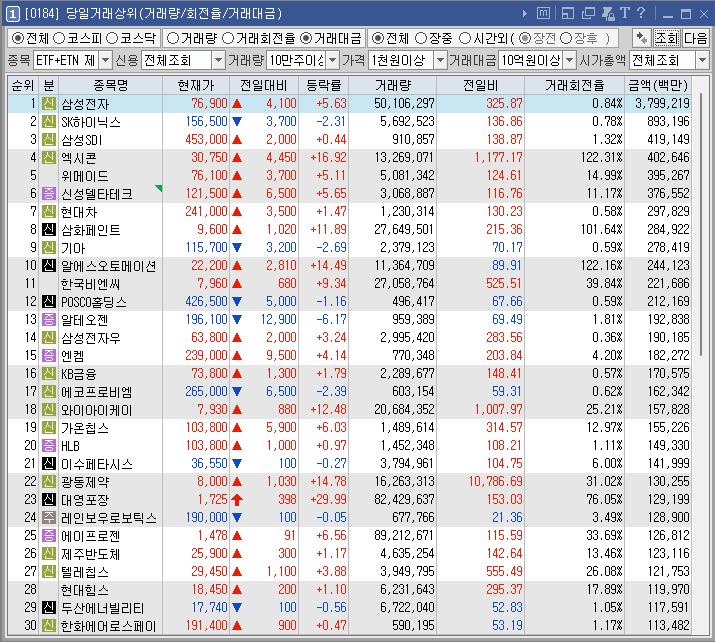Click the down triangle icon for SK하이닉스

point(237,122)
